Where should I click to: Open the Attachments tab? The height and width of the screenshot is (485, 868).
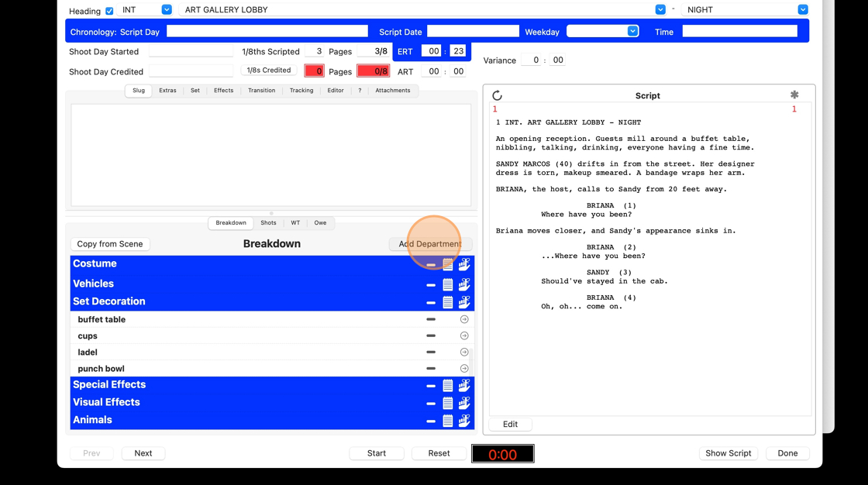click(392, 90)
